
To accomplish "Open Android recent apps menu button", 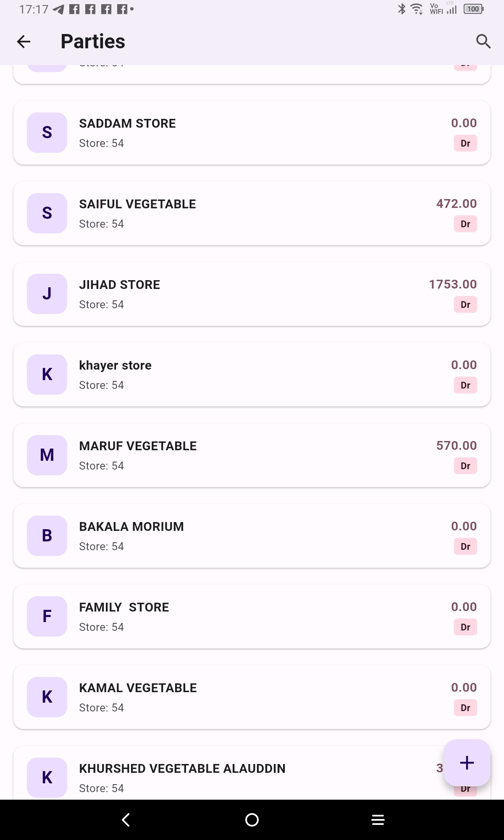I will 378,819.
